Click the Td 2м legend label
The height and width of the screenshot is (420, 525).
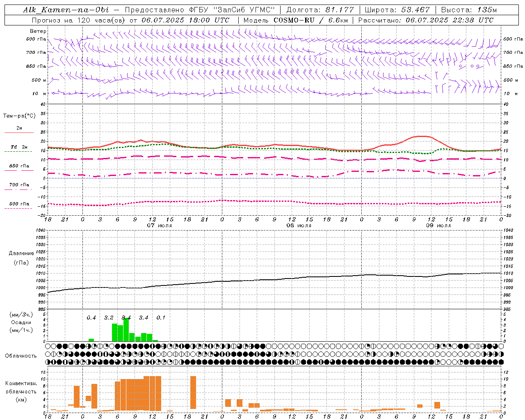19,147
